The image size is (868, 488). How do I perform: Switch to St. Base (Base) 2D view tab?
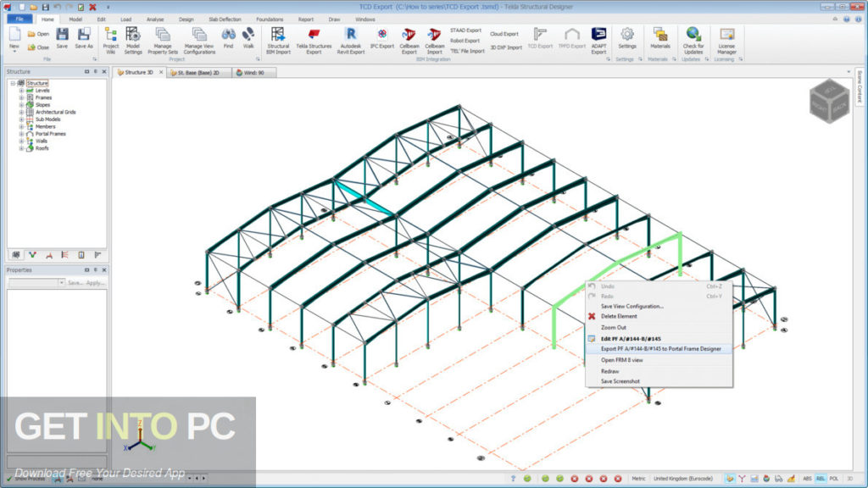198,73
